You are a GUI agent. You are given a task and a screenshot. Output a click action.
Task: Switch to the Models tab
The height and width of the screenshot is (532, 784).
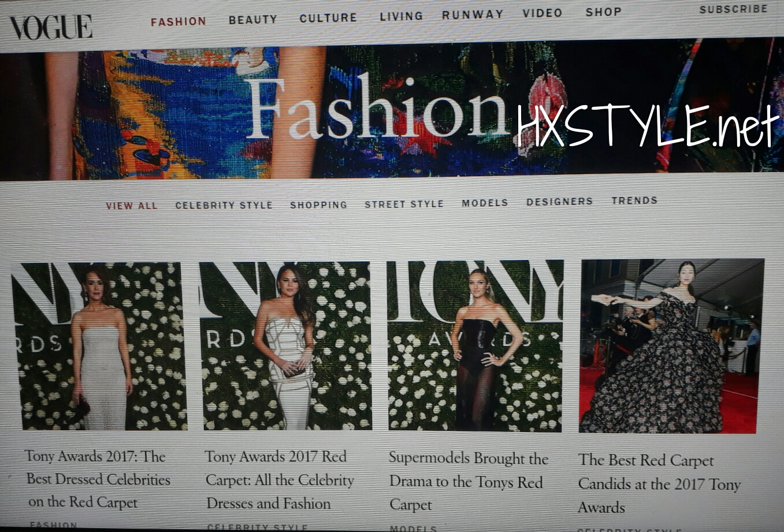pos(485,203)
